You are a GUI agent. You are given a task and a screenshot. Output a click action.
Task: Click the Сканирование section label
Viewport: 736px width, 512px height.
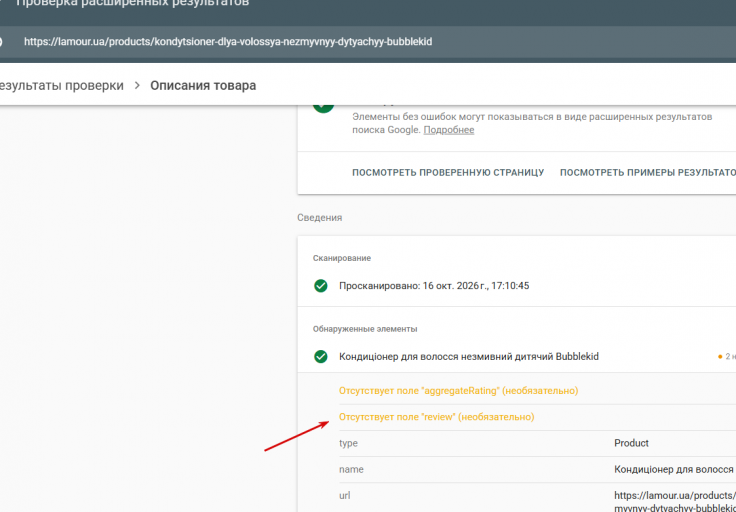(342, 258)
